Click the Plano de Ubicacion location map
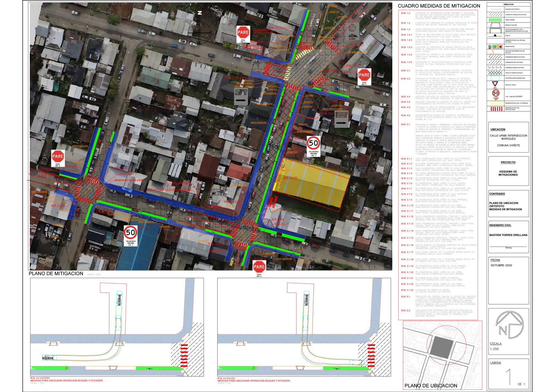 [x=442, y=355]
